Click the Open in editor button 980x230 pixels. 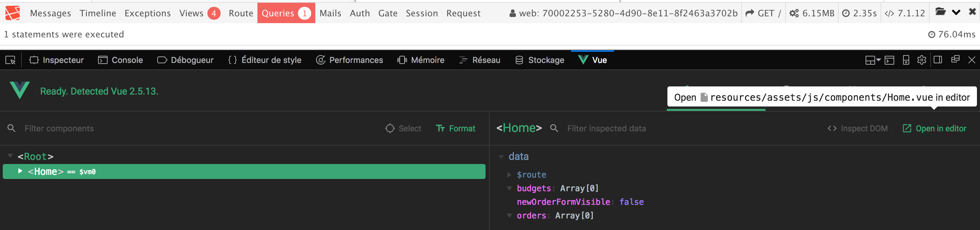click(934, 129)
